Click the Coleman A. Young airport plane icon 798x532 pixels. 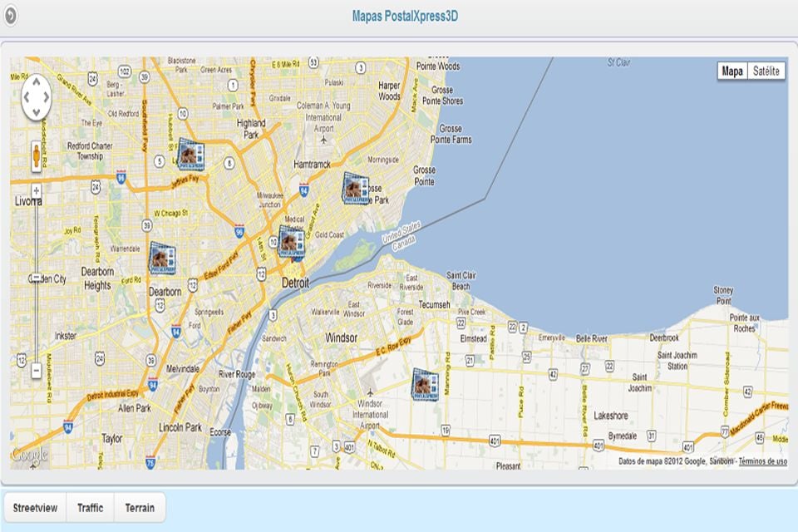tap(323, 140)
